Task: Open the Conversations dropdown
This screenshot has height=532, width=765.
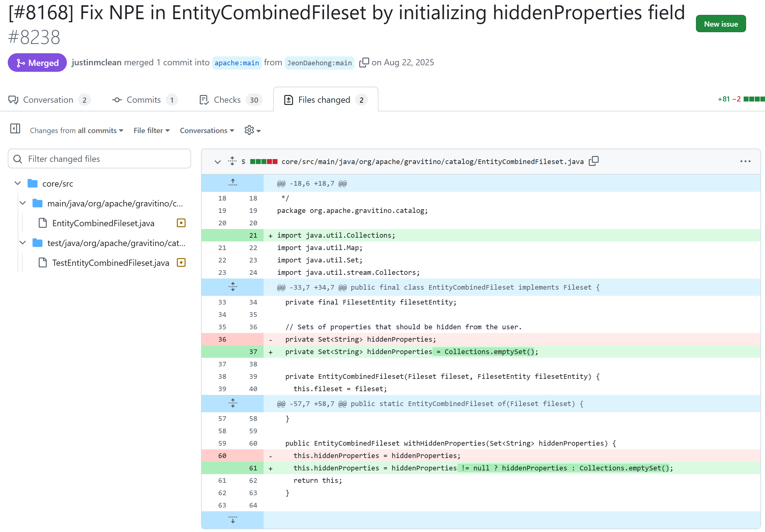Action: 207,131
